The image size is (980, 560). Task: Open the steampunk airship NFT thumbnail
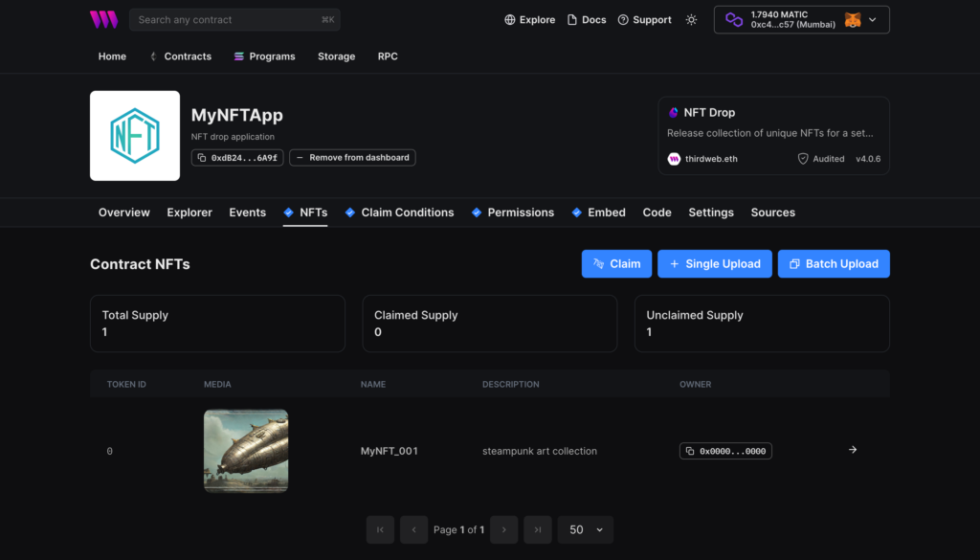coord(246,451)
